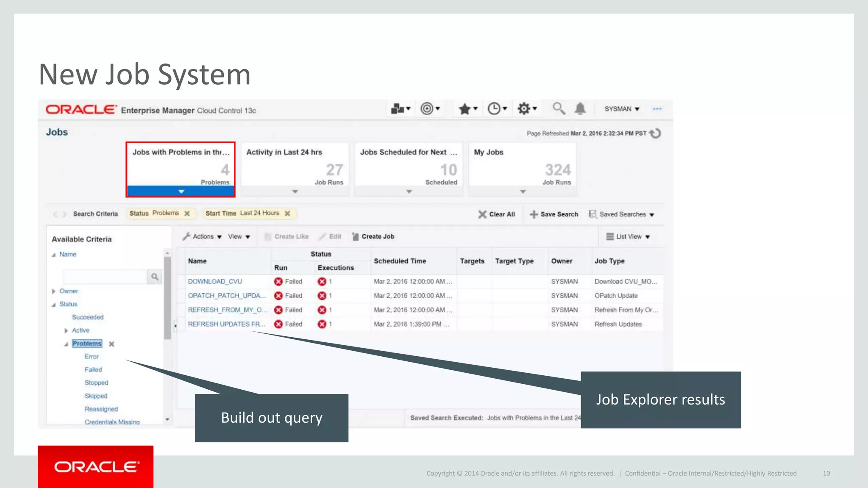Select the Failed status criterion

(93, 370)
